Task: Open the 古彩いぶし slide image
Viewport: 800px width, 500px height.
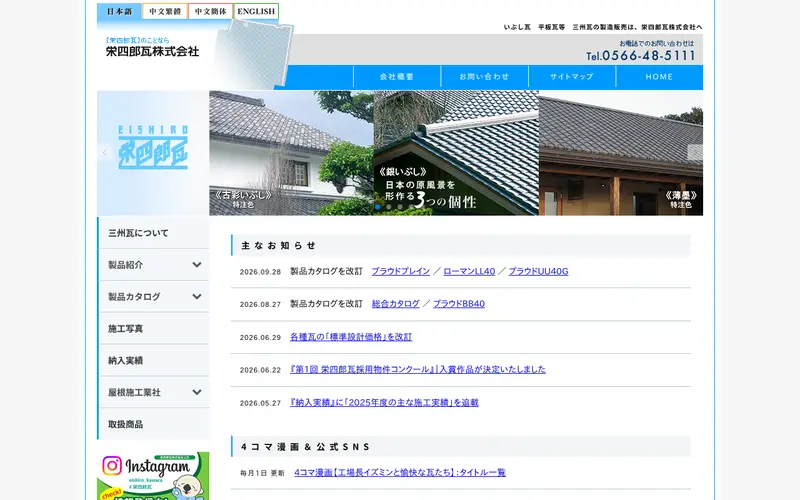Action: click(x=291, y=153)
